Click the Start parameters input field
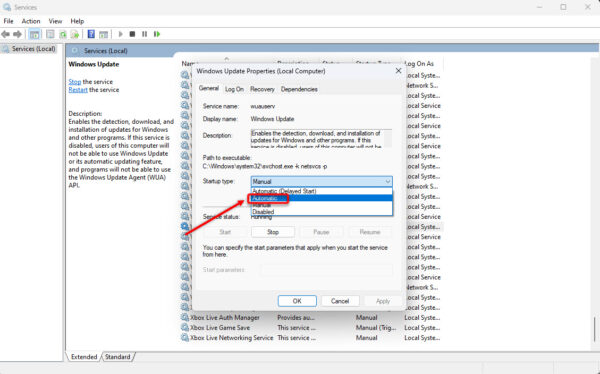This screenshot has height=374, width=600. coord(326,270)
